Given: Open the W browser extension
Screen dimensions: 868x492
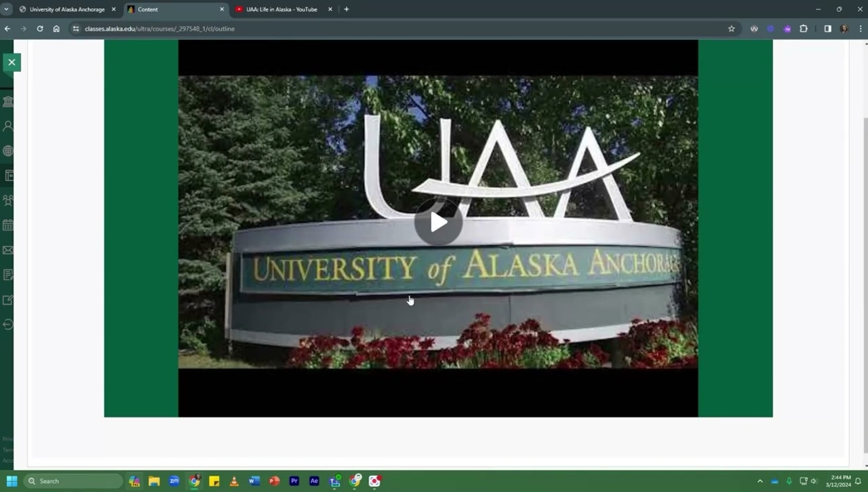Looking at the screenshot, I should click(x=754, y=29).
